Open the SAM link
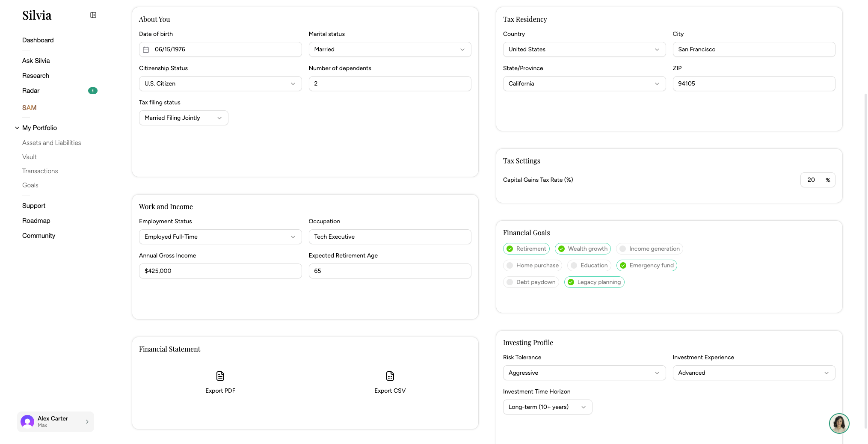This screenshot has height=444, width=868. (x=30, y=108)
